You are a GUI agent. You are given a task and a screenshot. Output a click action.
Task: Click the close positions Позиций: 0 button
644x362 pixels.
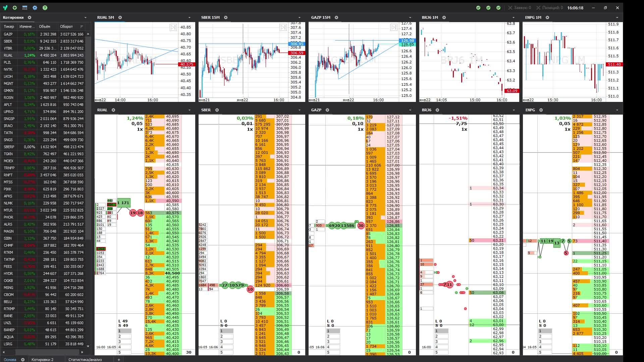(549, 8)
